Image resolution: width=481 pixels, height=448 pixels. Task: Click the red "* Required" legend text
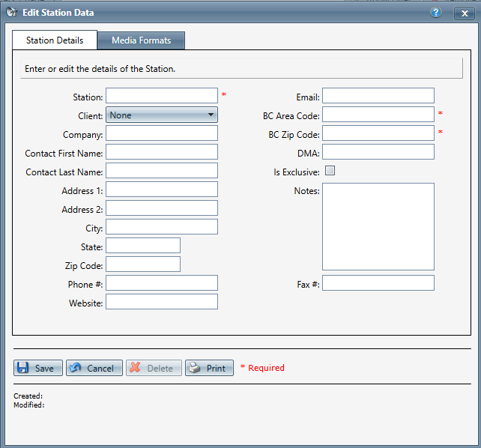(x=262, y=367)
